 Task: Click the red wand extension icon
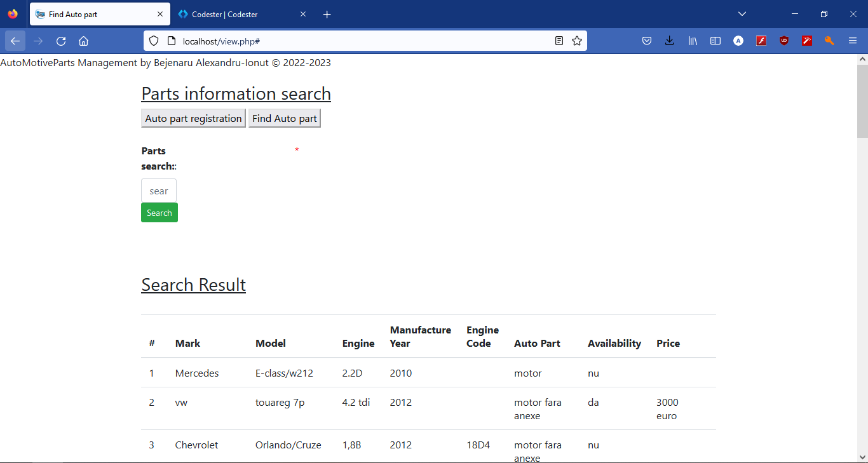[806, 40]
